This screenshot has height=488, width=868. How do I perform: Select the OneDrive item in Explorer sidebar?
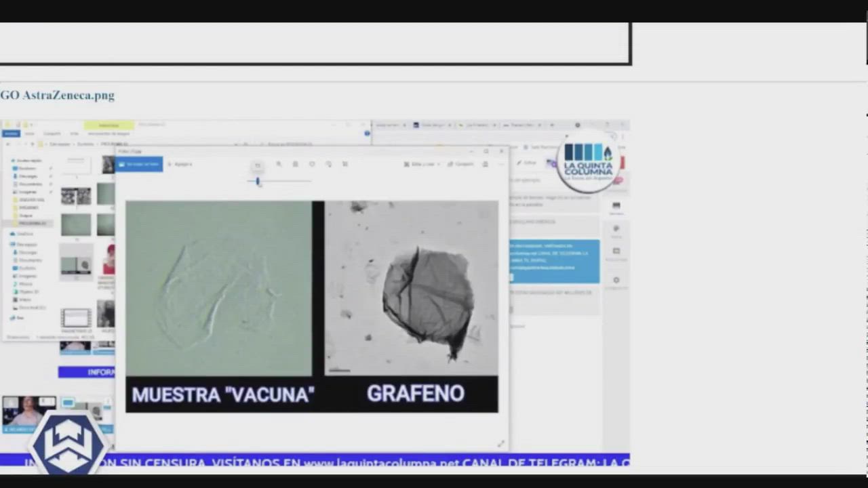[24, 234]
